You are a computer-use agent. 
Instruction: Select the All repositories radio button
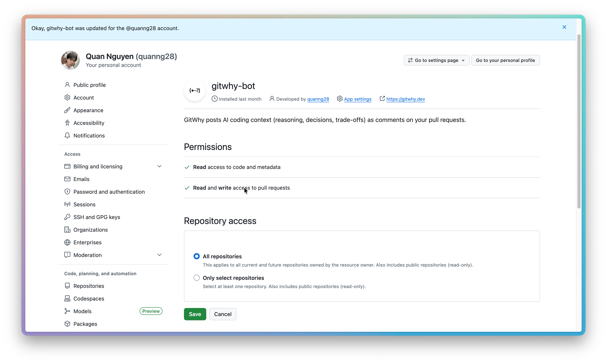(196, 256)
